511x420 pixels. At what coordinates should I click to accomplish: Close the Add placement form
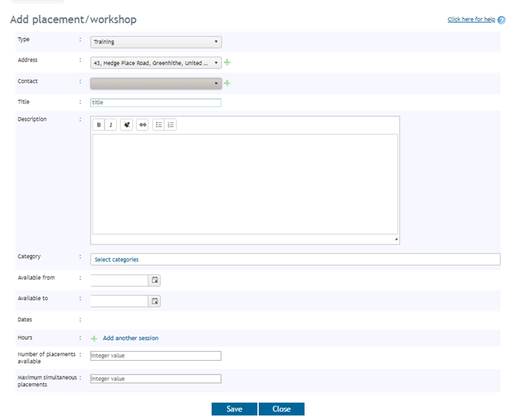coord(281,409)
